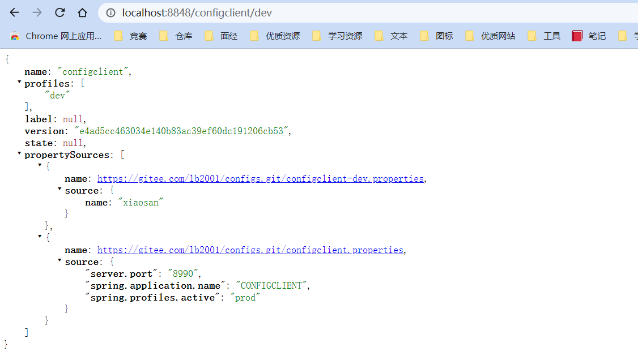The width and height of the screenshot is (638, 364).
Task: Collapse the second propertySources object
Action: pos(40,236)
